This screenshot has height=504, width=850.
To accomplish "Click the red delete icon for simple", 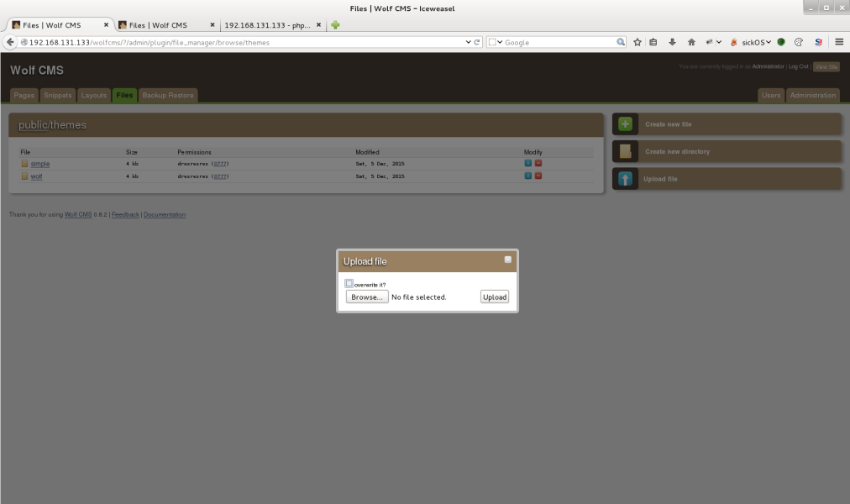I will point(538,163).
